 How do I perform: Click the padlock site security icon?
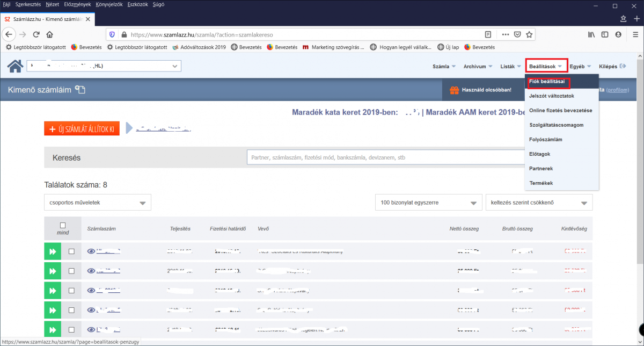pos(124,34)
